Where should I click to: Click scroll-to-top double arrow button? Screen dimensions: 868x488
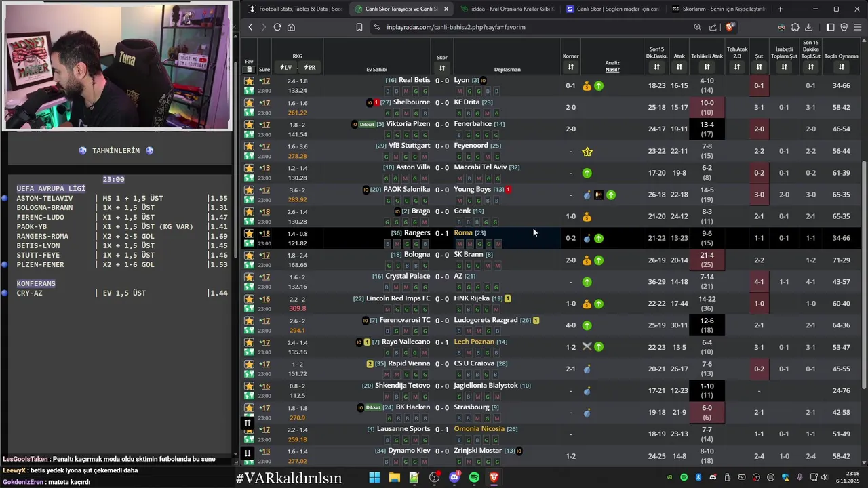pyautogui.click(x=248, y=423)
